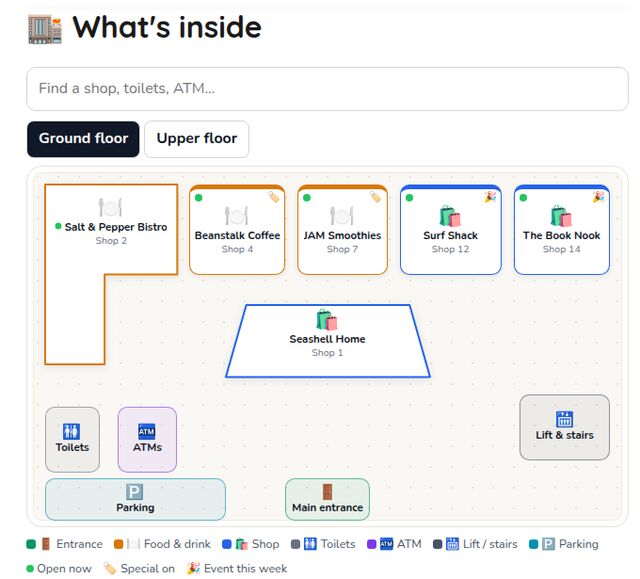
Task: Click the Main entrance door icon
Action: pyautogui.click(x=327, y=492)
